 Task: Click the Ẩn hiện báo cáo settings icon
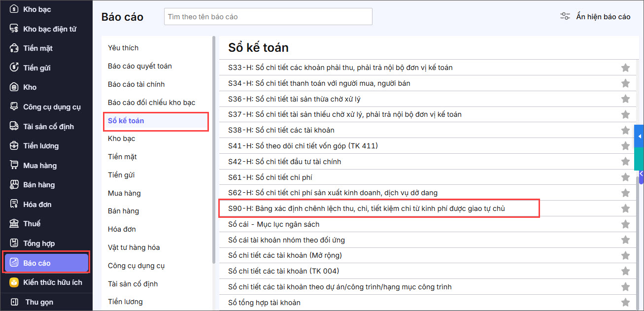pos(565,16)
